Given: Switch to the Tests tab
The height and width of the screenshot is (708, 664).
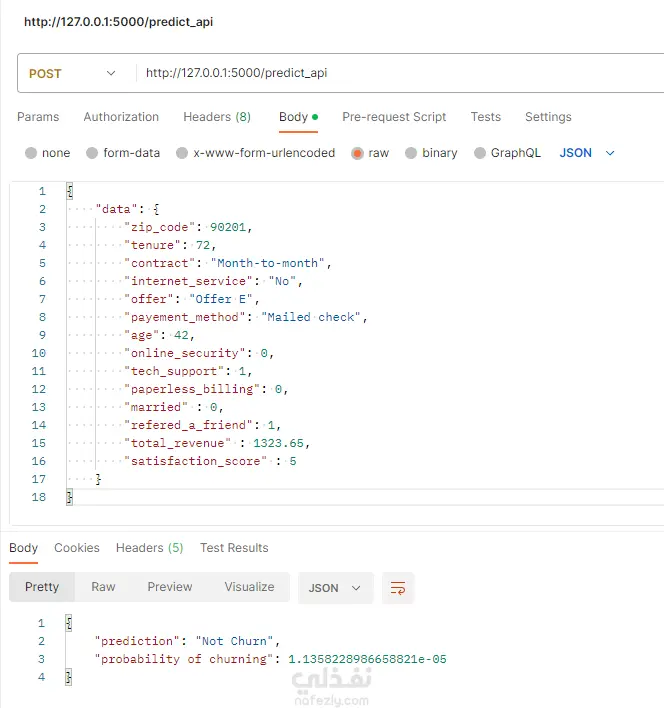Looking at the screenshot, I should click(486, 117).
